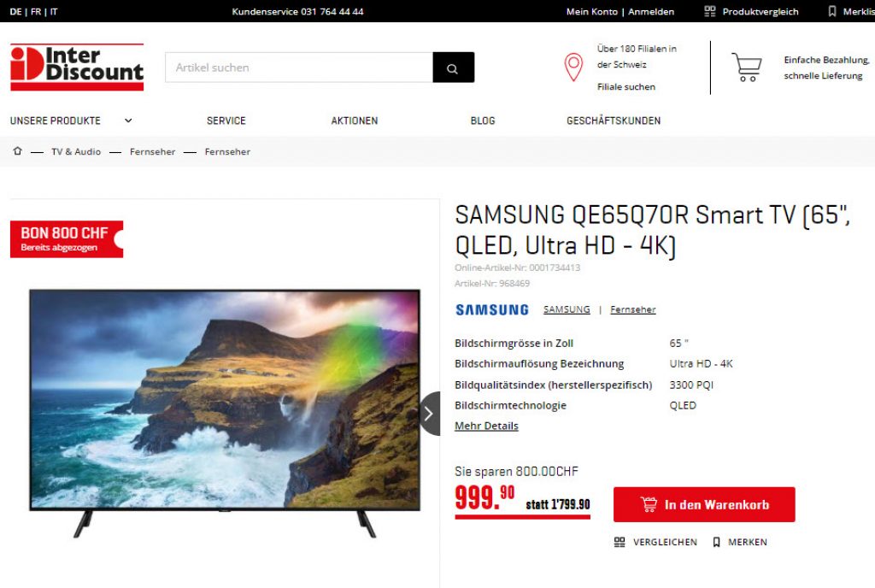Screen dimensions: 875x588
Task: Toggle MERKEN bookmark for this TV
Action: [740, 542]
